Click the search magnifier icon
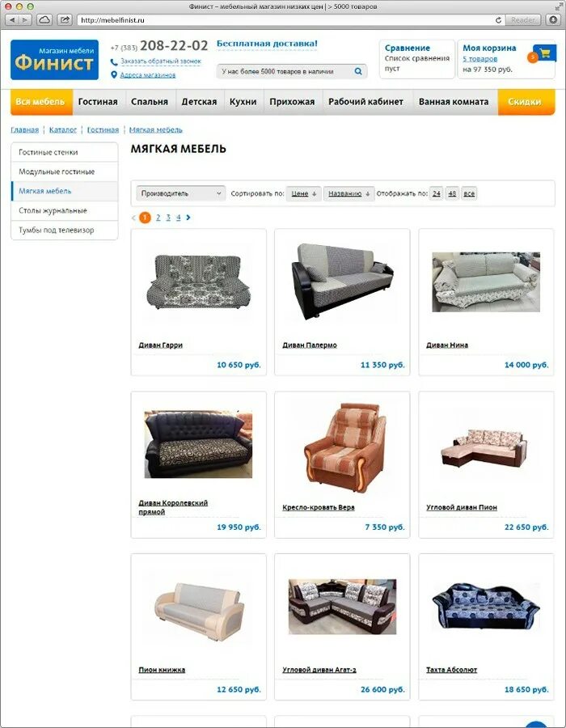The height and width of the screenshot is (728, 566). (x=358, y=71)
